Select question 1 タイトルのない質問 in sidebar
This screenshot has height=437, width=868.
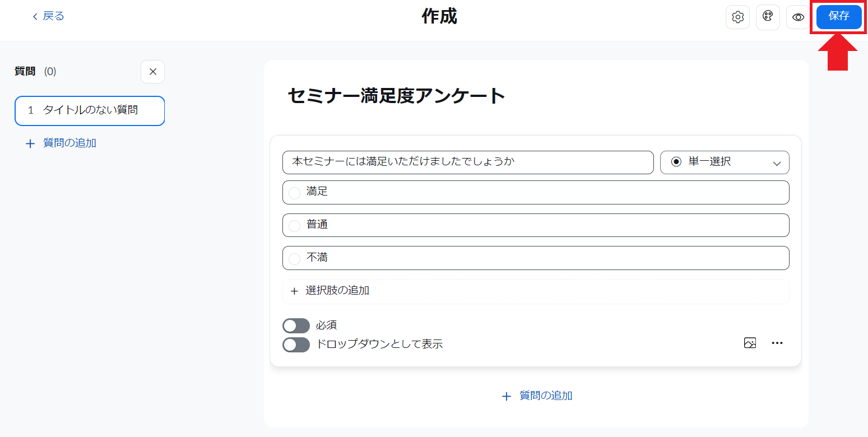[90, 111]
